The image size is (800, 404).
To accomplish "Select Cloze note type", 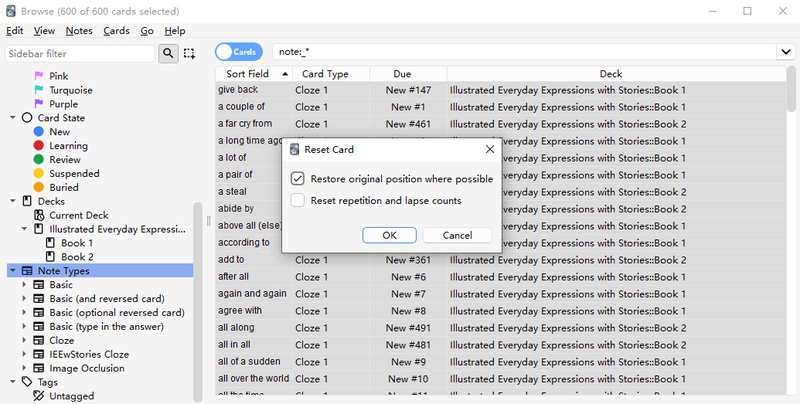I will tap(61, 340).
